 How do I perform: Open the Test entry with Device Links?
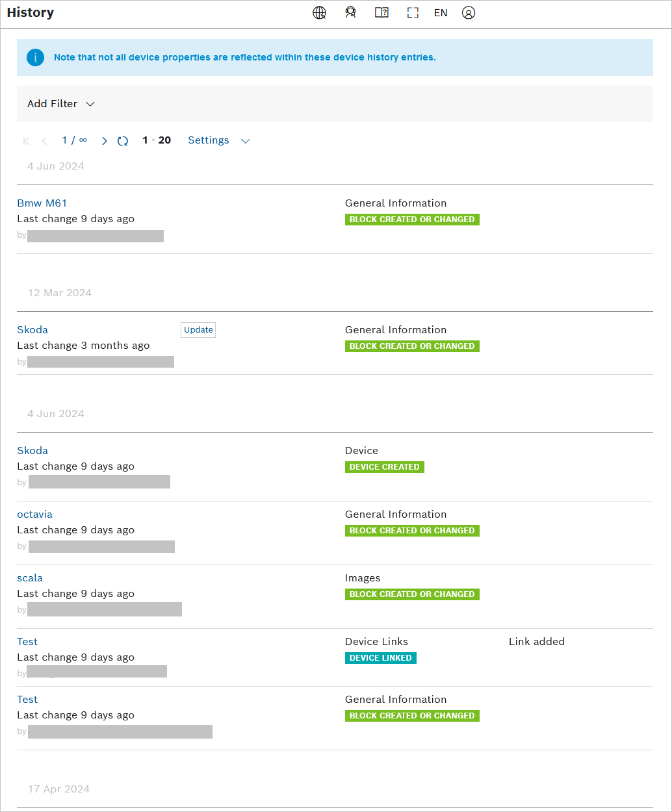[27, 642]
